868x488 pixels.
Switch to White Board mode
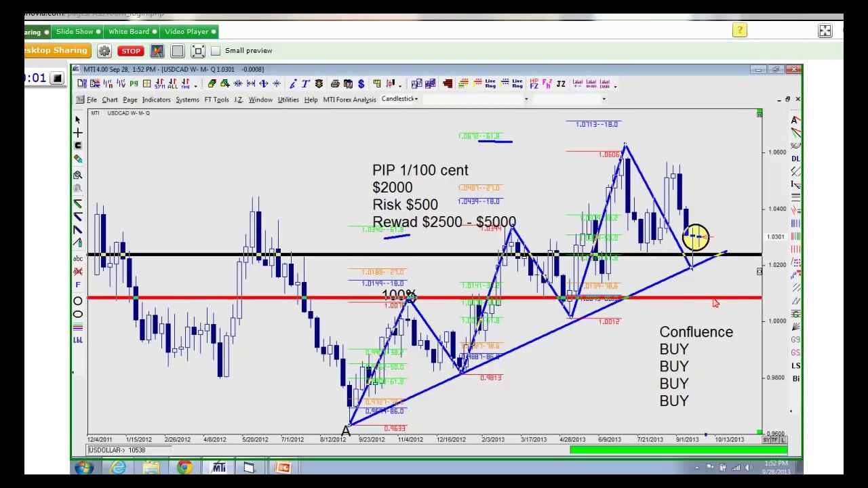(x=132, y=31)
